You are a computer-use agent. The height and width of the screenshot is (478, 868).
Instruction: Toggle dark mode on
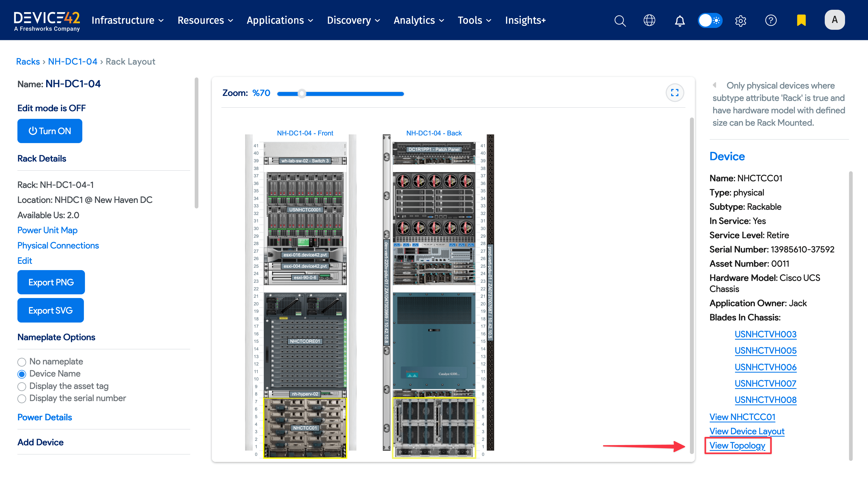710,20
